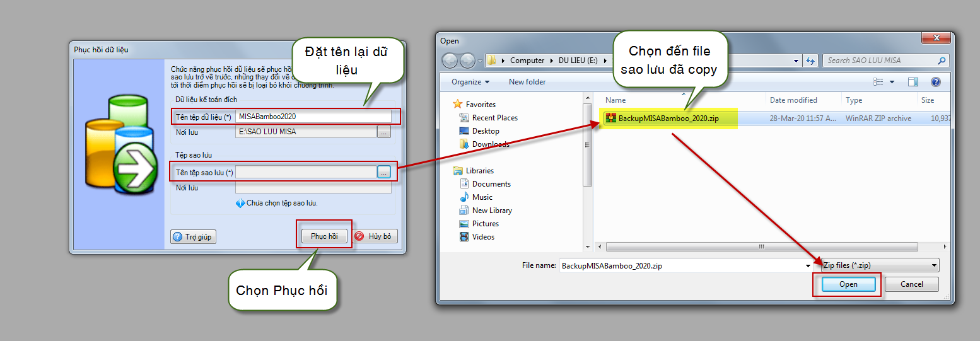Go back with the Back arrow
This screenshot has height=341, width=980.
450,61
